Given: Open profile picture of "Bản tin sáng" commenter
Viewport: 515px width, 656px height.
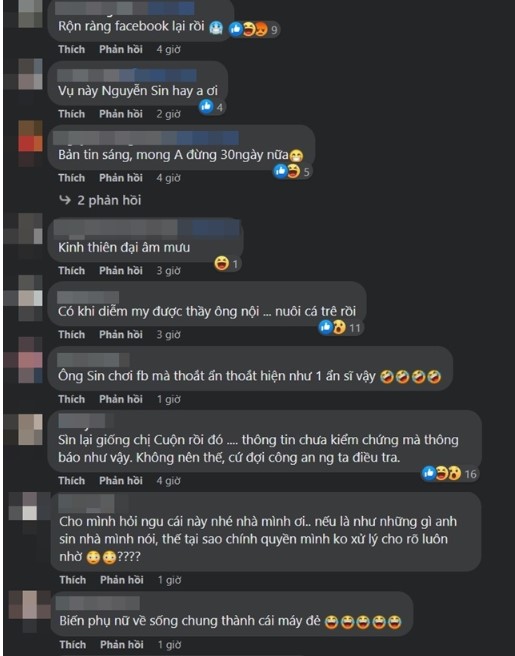Looking at the screenshot, I should point(30,140).
